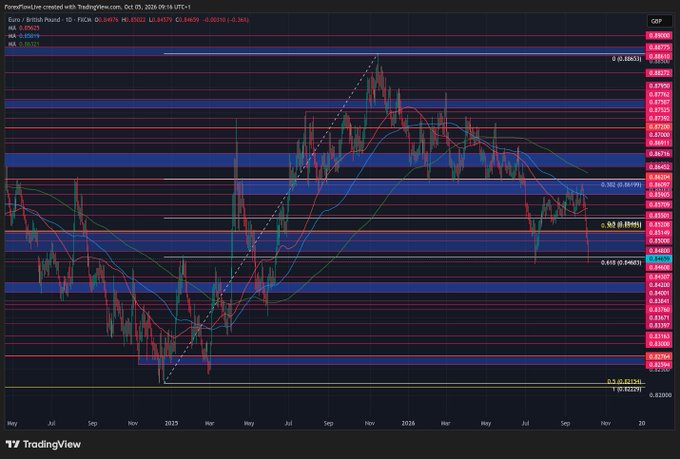Click the orange 0.87200 price label

[x=659, y=127]
